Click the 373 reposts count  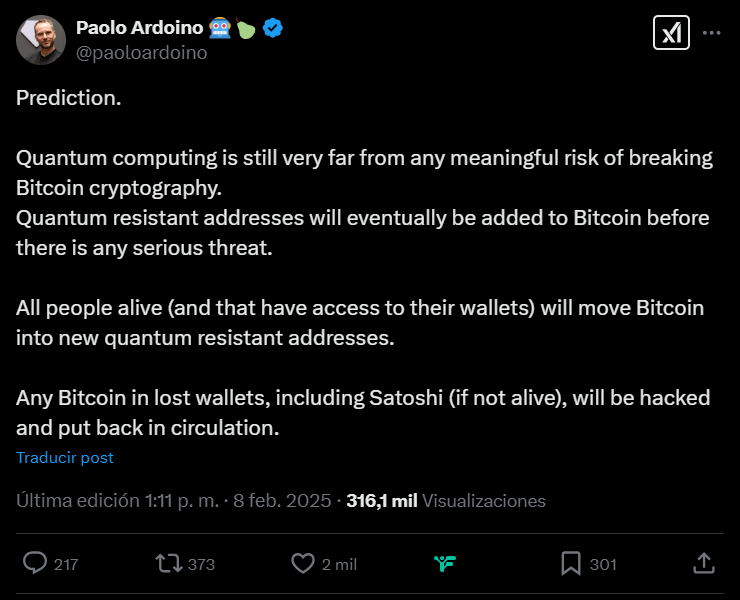(201, 564)
